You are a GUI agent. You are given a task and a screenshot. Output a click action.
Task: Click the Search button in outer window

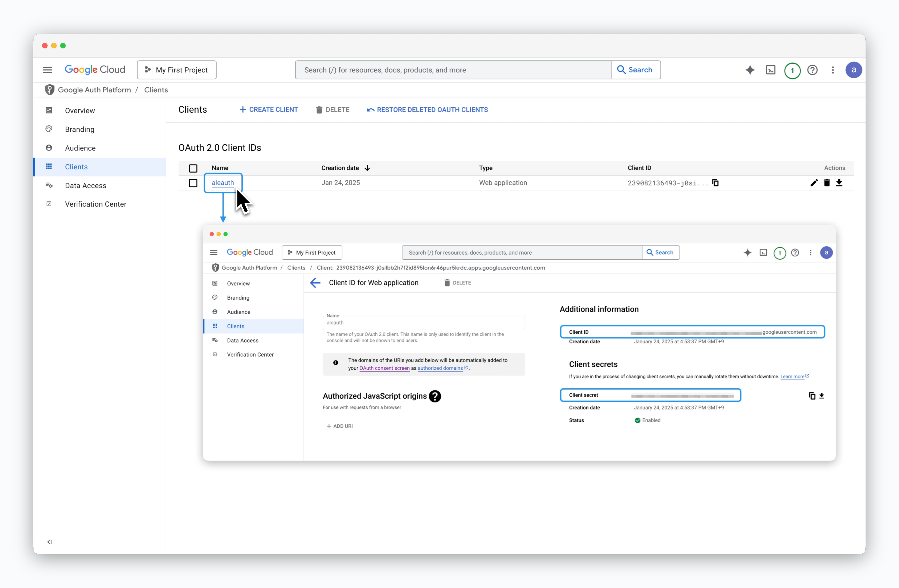(636, 70)
